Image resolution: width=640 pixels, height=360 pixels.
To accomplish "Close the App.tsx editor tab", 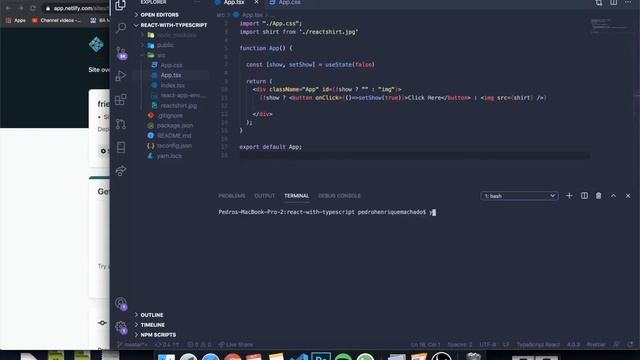I will [x=256, y=2].
